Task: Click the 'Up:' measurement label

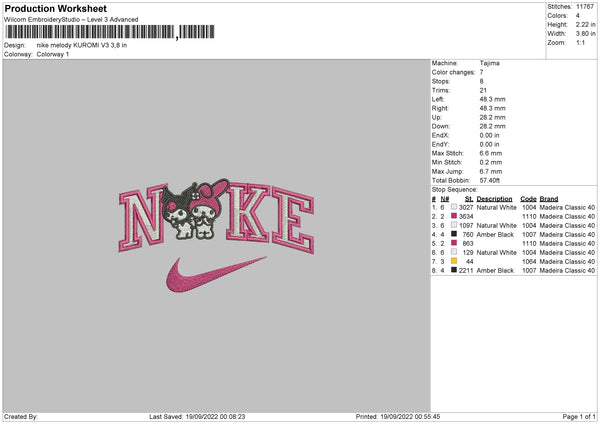Action: point(437,117)
